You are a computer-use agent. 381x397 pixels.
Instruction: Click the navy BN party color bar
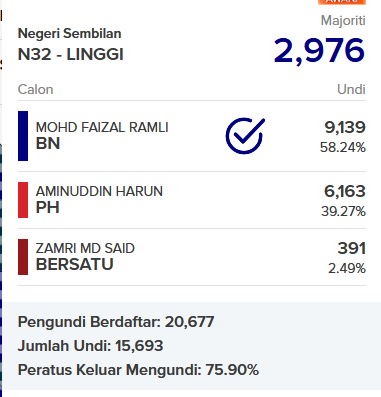[23, 136]
